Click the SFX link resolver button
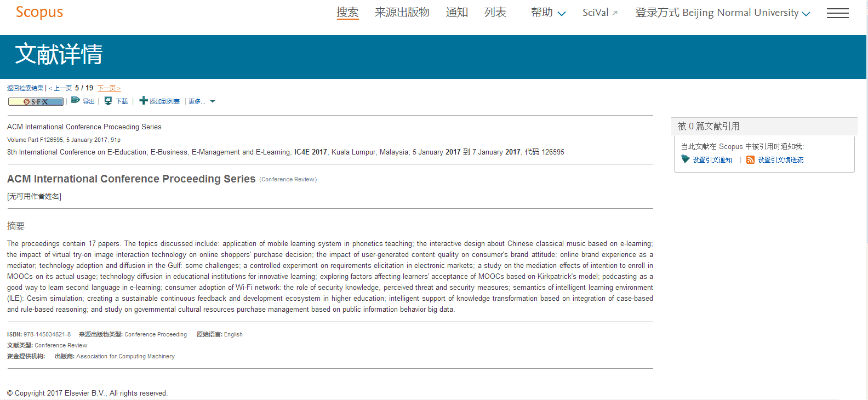868x400 pixels. pyautogui.click(x=36, y=101)
